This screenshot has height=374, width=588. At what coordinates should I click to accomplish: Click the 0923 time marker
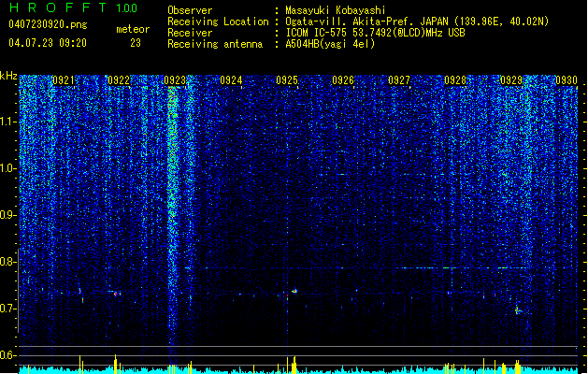tap(175, 80)
